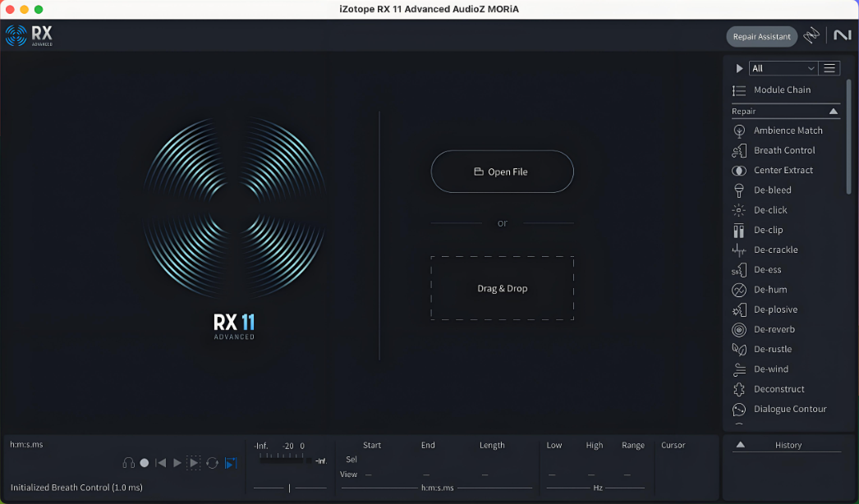Screen dimensions: 859x504
Task: Open the Breath Control module icon
Action: click(739, 150)
